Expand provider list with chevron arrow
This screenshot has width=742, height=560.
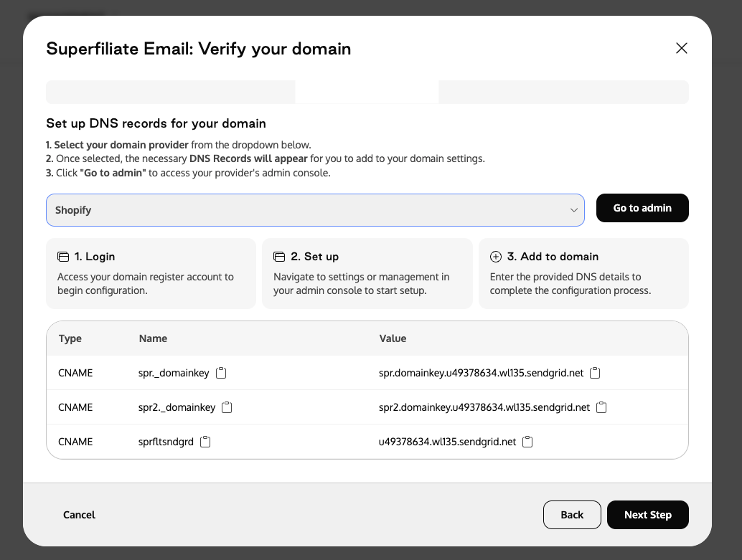click(574, 210)
